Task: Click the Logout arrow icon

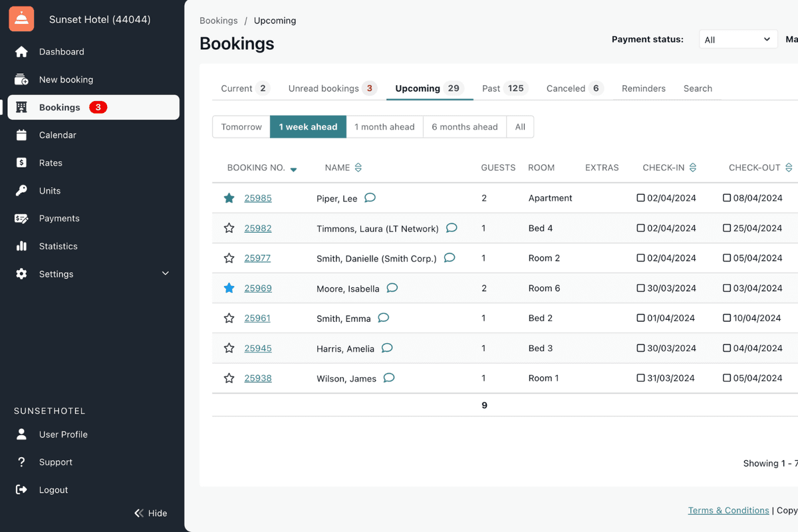Action: coord(21,490)
